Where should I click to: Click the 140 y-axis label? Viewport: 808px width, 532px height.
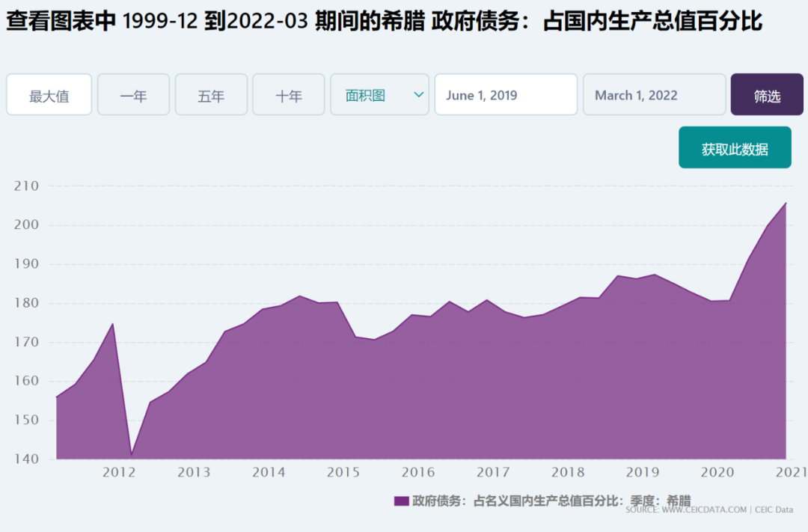[26, 459]
